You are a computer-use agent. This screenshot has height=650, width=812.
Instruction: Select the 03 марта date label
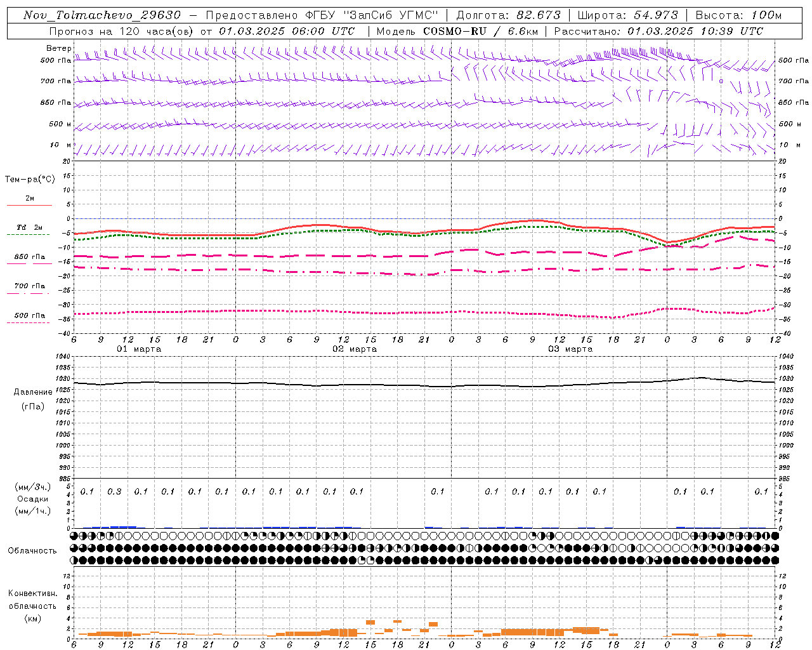pyautogui.click(x=570, y=349)
